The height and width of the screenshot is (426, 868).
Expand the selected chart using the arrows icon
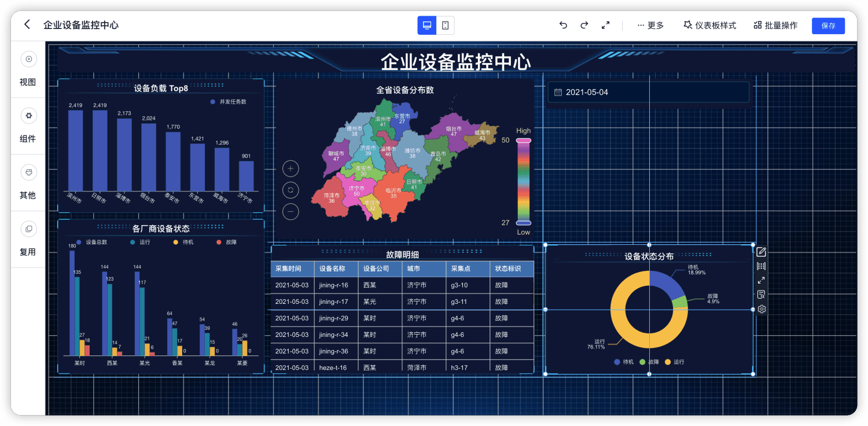tap(761, 280)
